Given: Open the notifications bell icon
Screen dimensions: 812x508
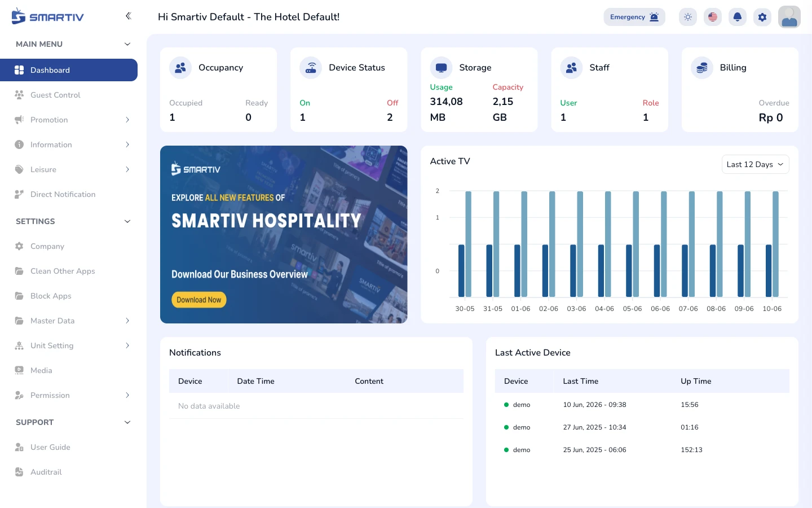Looking at the screenshot, I should tap(738, 17).
